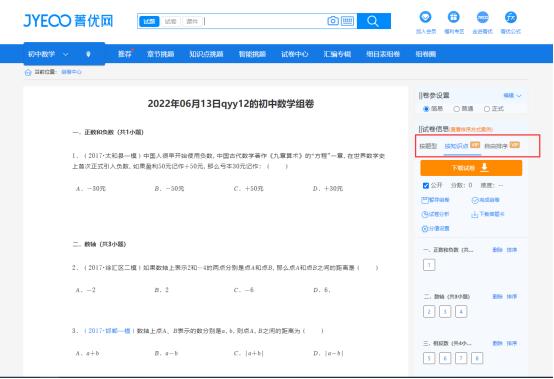Click question box 8 in sidebar
This screenshot has width=554, height=379.
coord(477,358)
